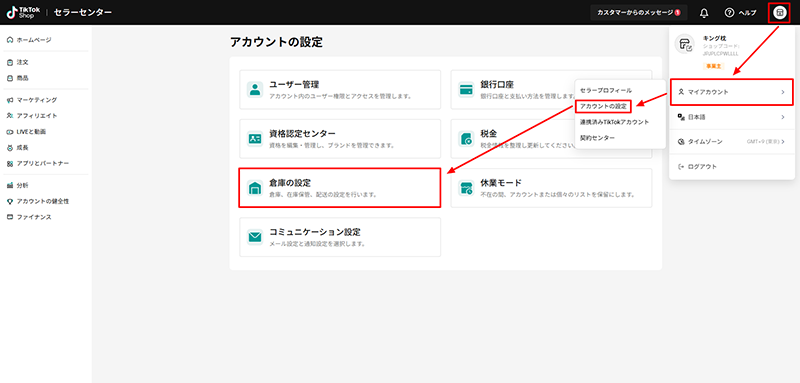Open the 休業モード card
The height and width of the screenshot is (383, 800).
tap(552, 188)
